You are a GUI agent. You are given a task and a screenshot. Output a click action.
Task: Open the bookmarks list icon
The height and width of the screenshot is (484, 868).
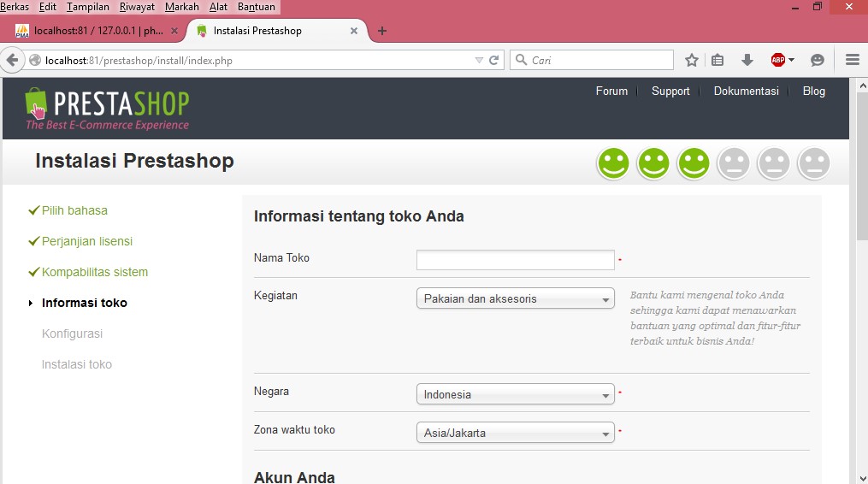click(x=717, y=61)
